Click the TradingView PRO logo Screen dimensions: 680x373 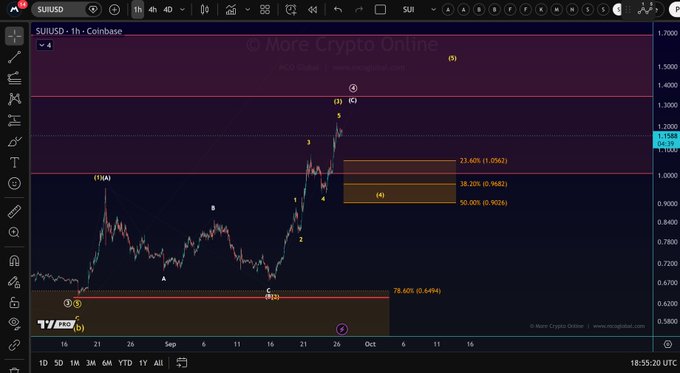pos(55,324)
